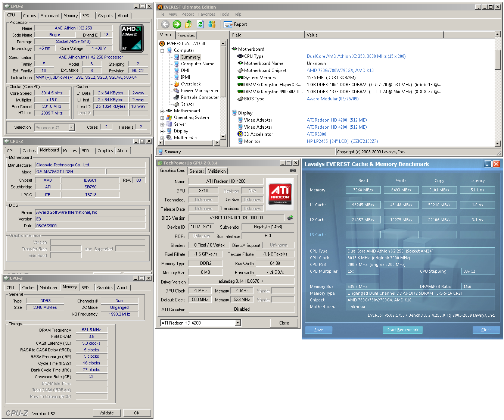Collapse the Computer node in EVEREST tree

tap(162, 50)
